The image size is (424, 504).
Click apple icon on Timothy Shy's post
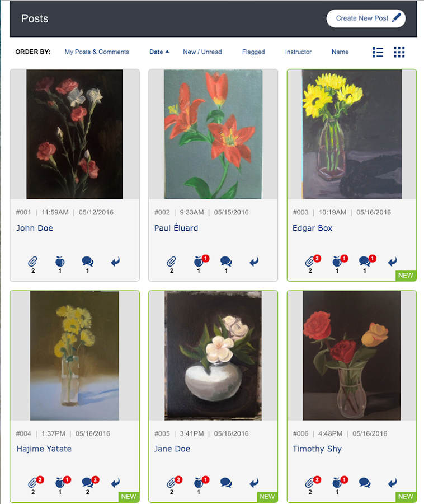[x=337, y=483]
